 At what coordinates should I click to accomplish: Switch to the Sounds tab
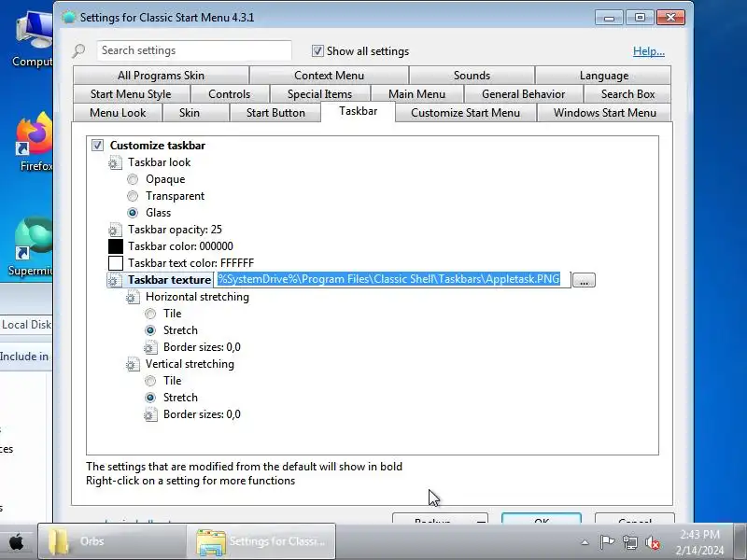(472, 76)
